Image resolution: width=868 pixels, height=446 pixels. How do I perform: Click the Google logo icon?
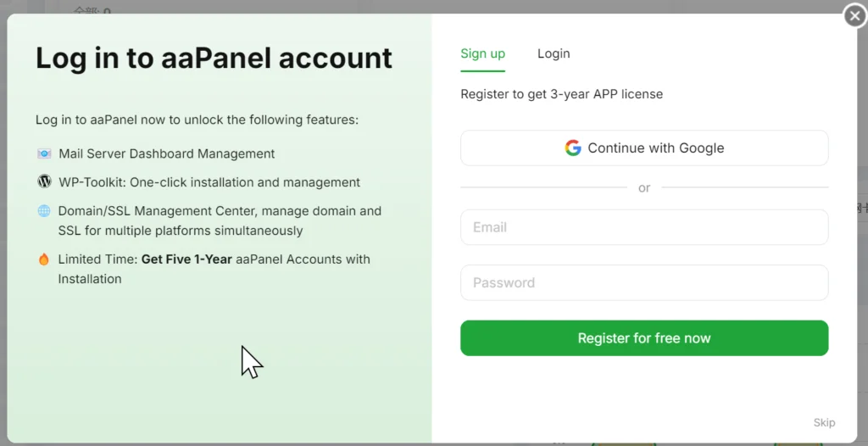tap(573, 148)
